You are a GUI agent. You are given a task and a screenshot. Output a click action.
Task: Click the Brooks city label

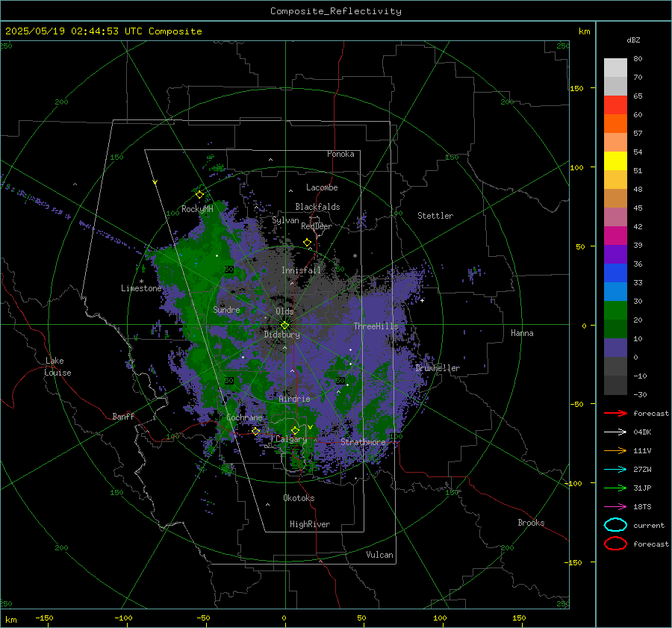tap(531, 523)
